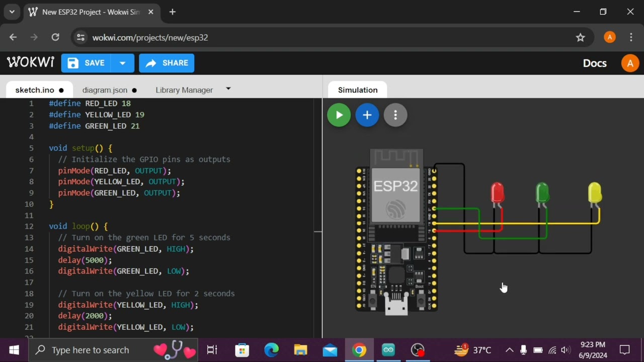Click line number 12 in the gutter
Screen dimensions: 644x362
tap(29, 226)
